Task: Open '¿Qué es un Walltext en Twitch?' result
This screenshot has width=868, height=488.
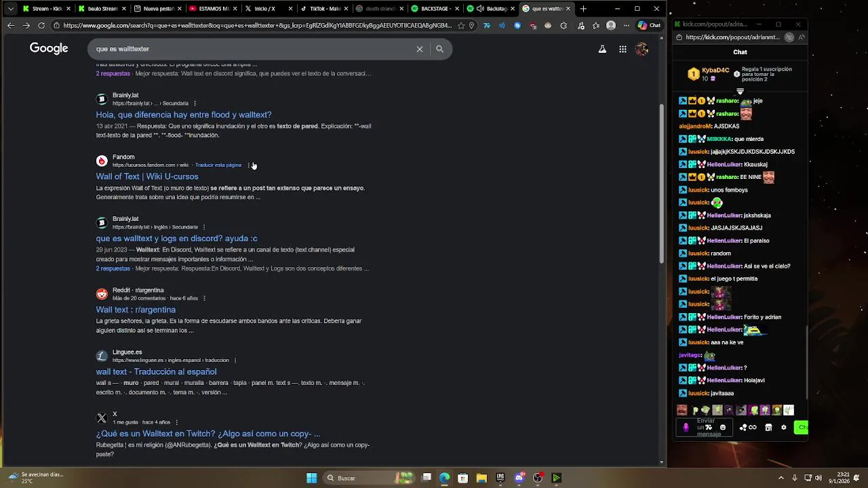Action: pyautogui.click(x=208, y=434)
